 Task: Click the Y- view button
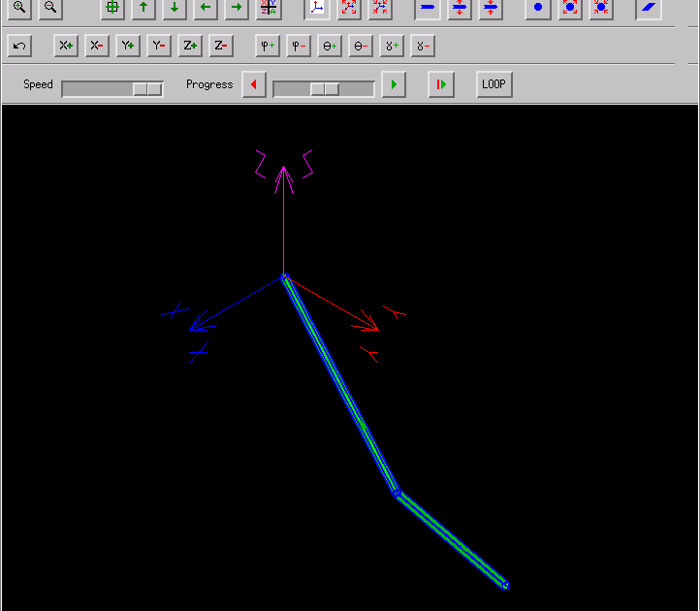159,46
